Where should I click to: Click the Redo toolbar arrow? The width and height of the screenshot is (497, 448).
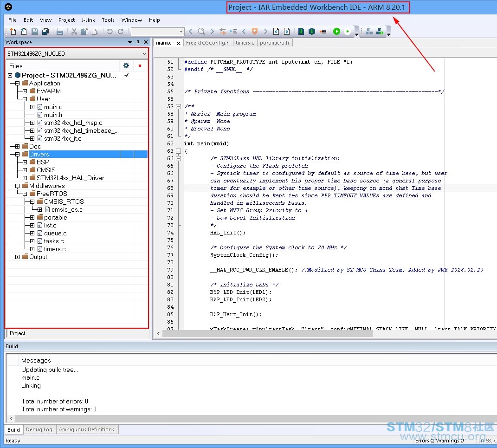121,32
